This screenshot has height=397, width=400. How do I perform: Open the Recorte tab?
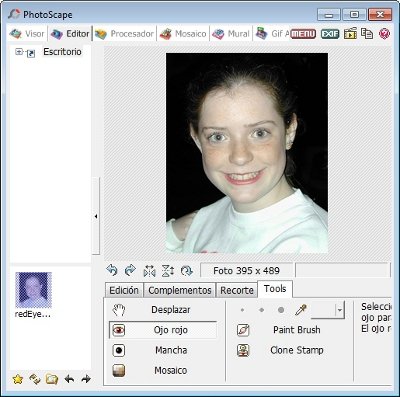point(237,290)
